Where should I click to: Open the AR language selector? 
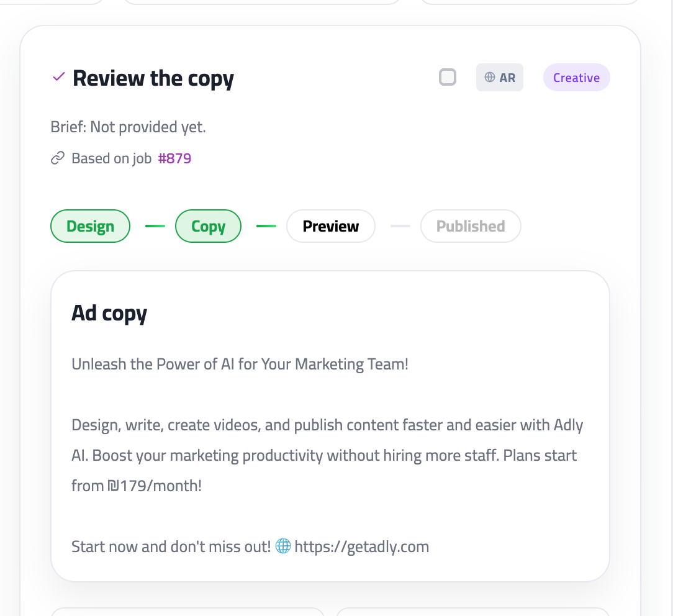coord(499,77)
